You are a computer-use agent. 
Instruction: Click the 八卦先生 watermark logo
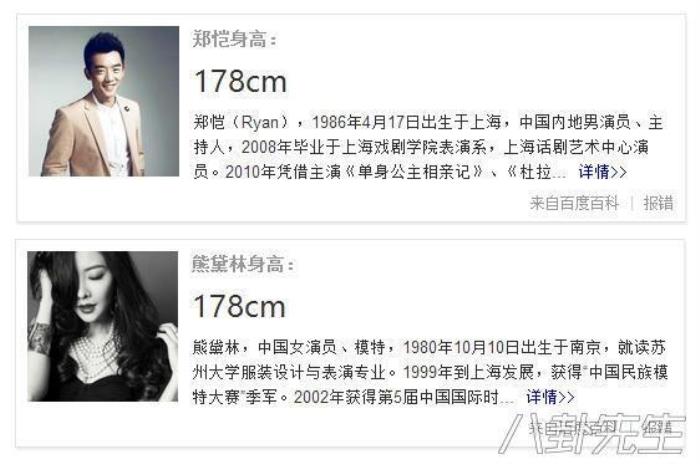[592, 433]
